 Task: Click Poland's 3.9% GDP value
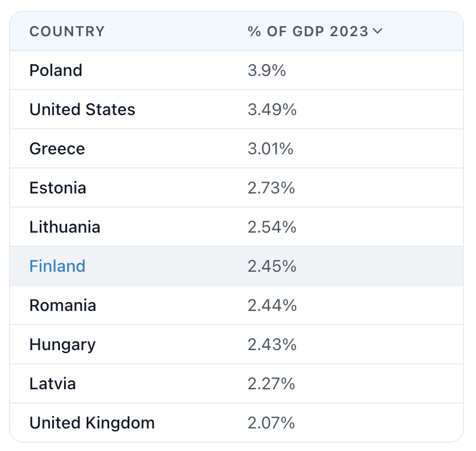[267, 70]
